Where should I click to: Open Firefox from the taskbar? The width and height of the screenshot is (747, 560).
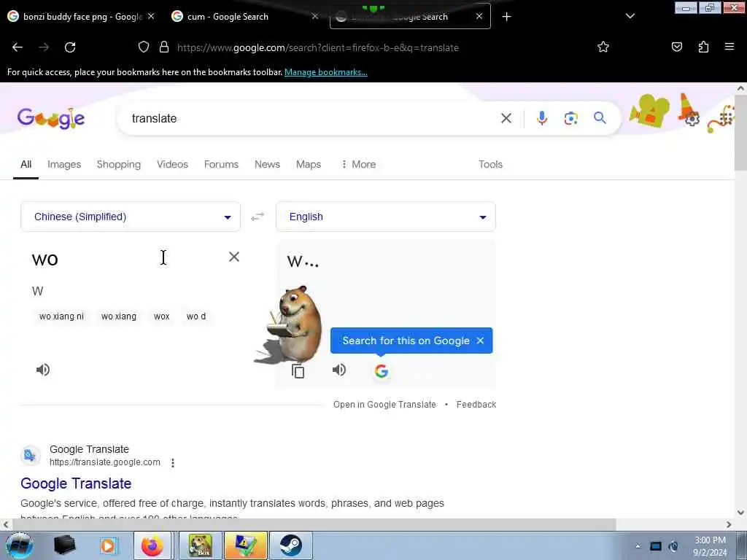click(152, 545)
